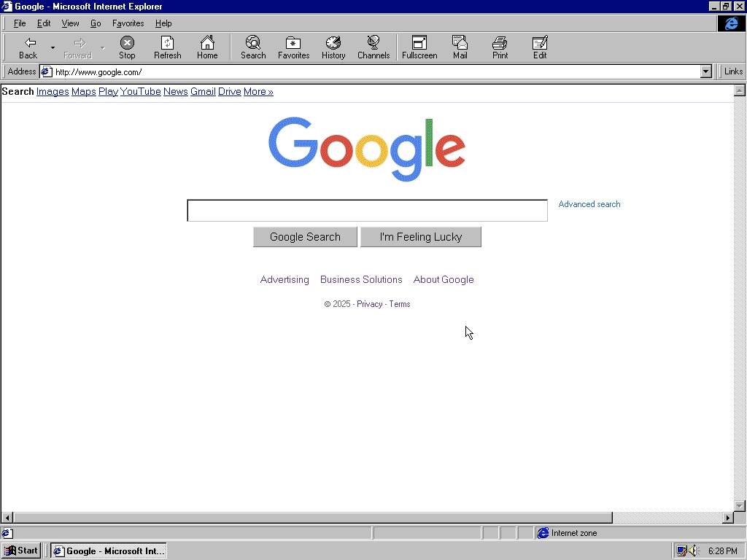The image size is (747, 560).
Task: Open the Privacy link
Action: pyautogui.click(x=370, y=304)
